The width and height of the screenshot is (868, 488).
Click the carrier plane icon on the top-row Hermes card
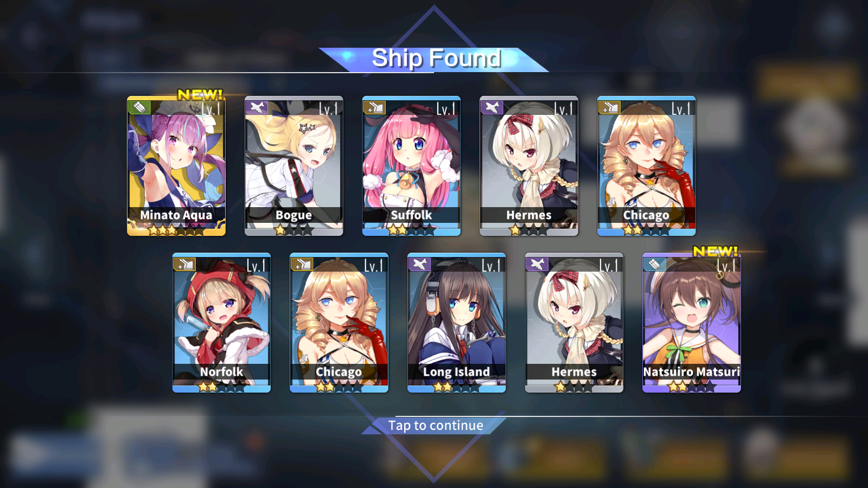coord(492,107)
